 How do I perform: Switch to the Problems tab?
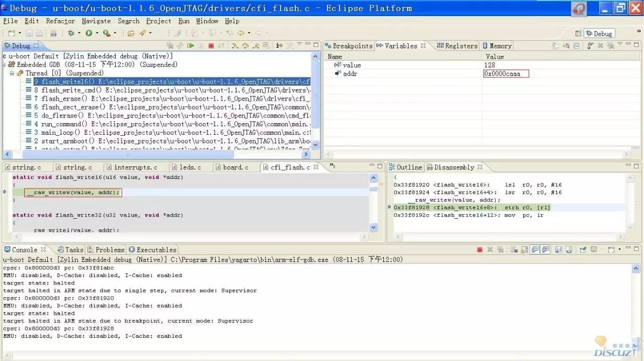point(106,250)
